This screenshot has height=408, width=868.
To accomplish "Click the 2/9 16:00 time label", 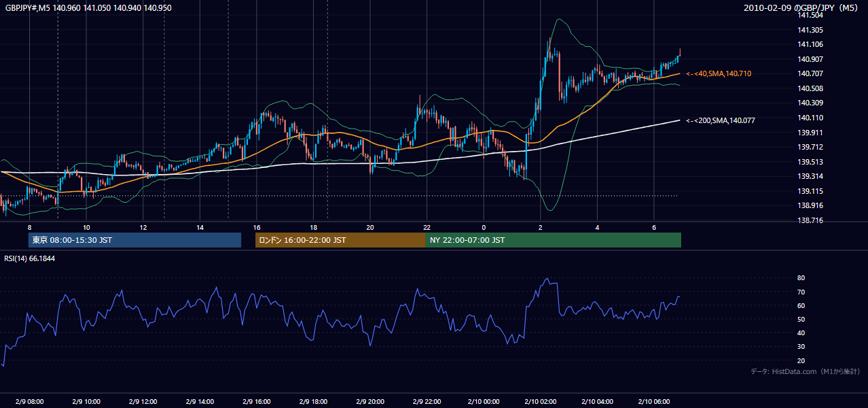I will [257, 402].
